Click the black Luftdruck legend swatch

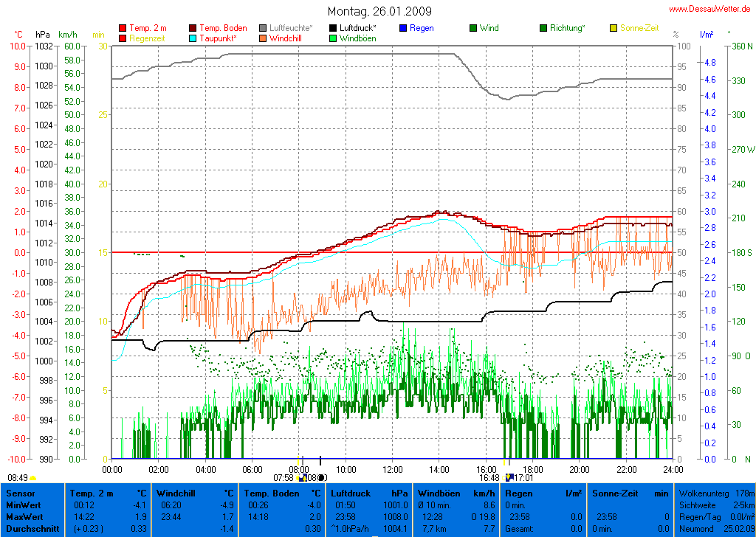point(333,28)
